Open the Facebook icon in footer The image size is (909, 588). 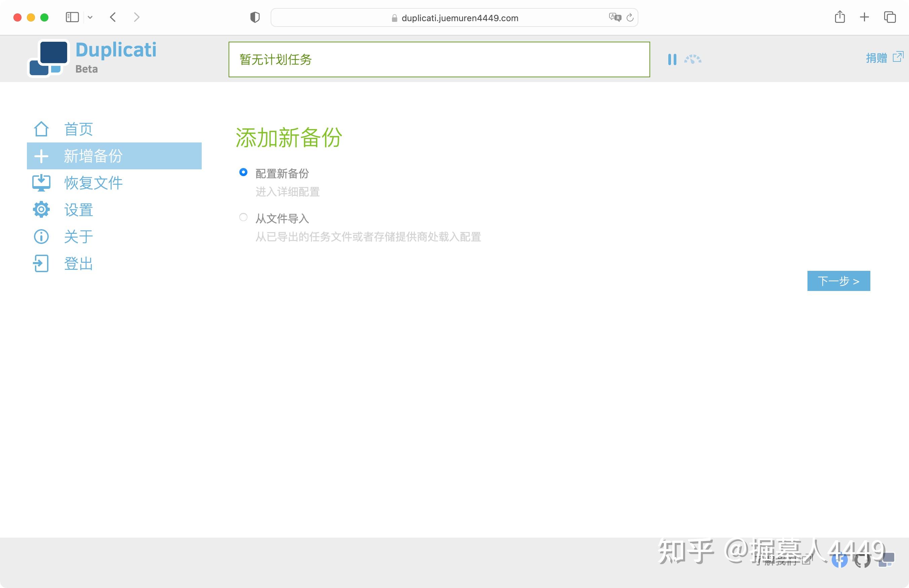click(839, 560)
